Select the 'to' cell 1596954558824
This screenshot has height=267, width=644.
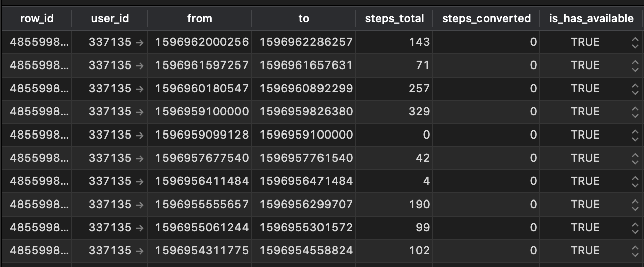tap(306, 251)
